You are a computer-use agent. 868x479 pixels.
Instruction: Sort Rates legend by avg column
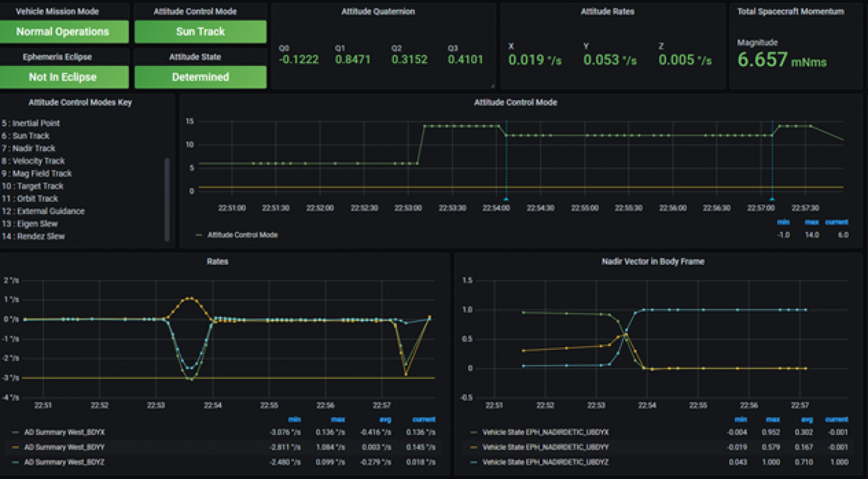click(x=385, y=420)
